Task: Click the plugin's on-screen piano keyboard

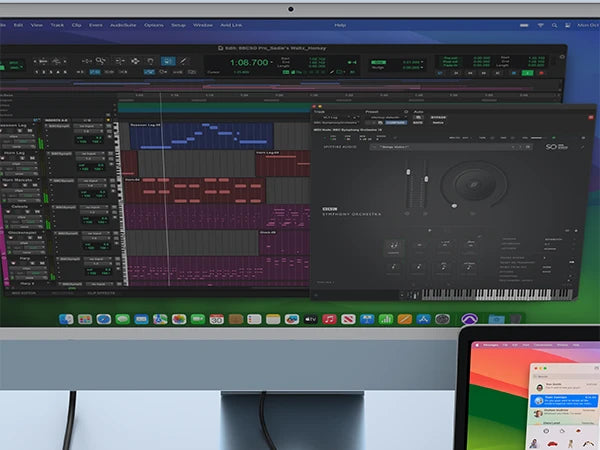Action: pos(497,295)
